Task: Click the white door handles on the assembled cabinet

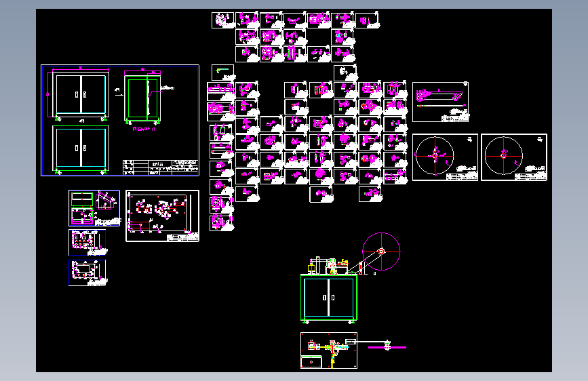Action: 329,298
